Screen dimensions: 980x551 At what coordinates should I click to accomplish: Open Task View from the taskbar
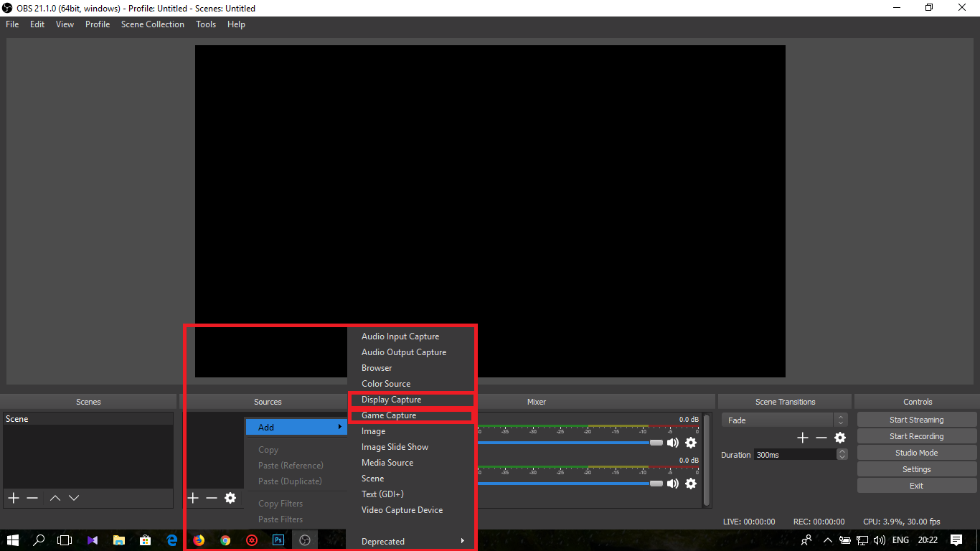65,540
